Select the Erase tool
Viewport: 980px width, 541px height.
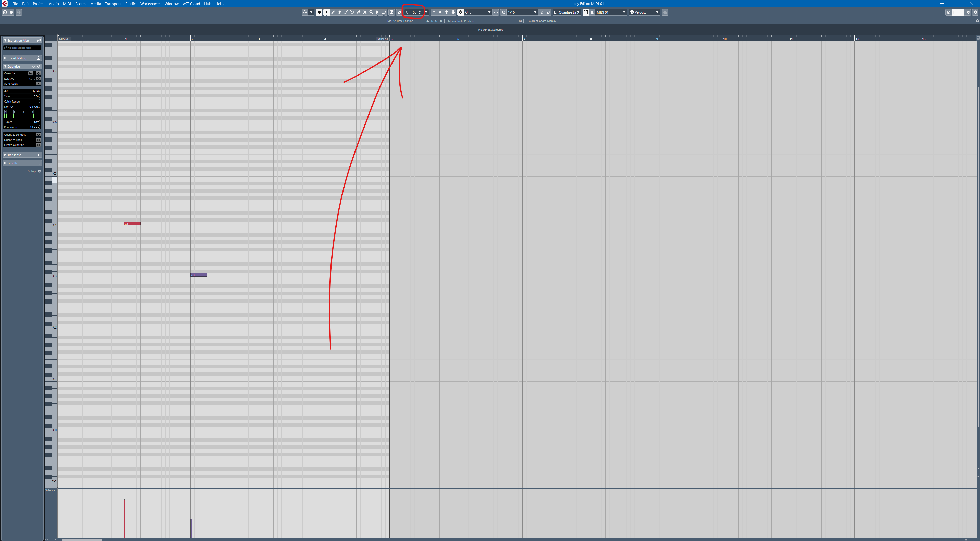pos(340,12)
